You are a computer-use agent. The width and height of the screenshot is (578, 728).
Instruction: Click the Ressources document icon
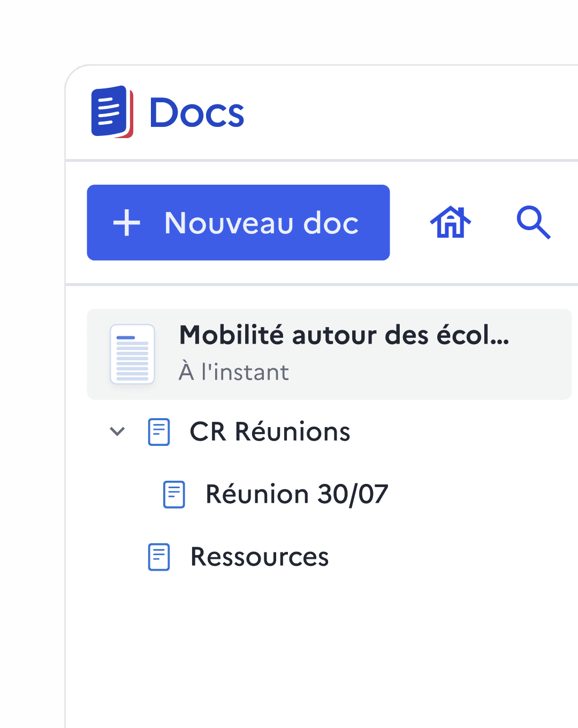[159, 557]
